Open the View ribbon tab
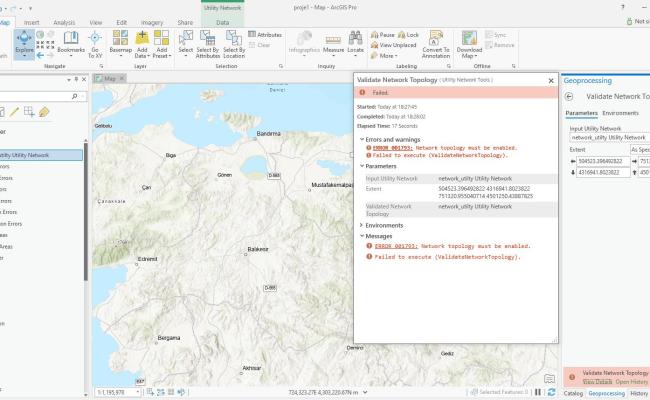This screenshot has width=650, height=400. tap(96, 22)
